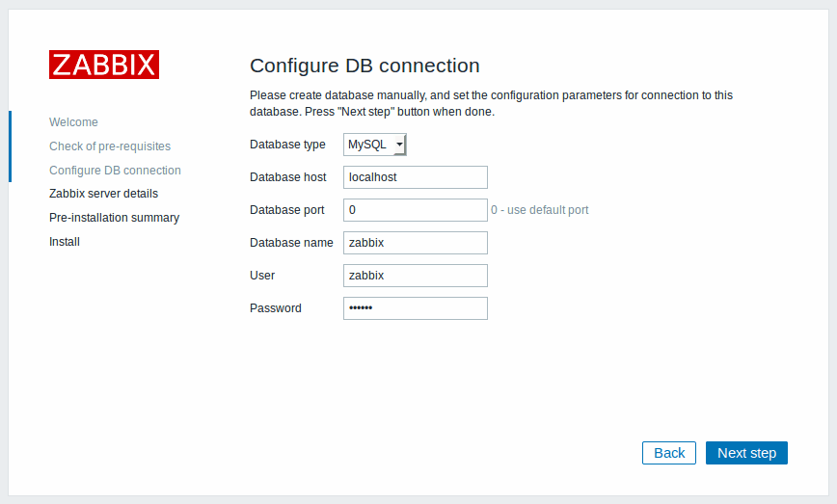Select Check of pre-requisites step
The height and width of the screenshot is (504, 837).
tap(110, 146)
